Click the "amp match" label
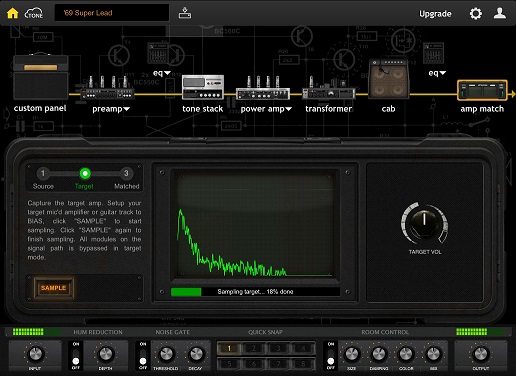The width and height of the screenshot is (516, 376). 482,109
